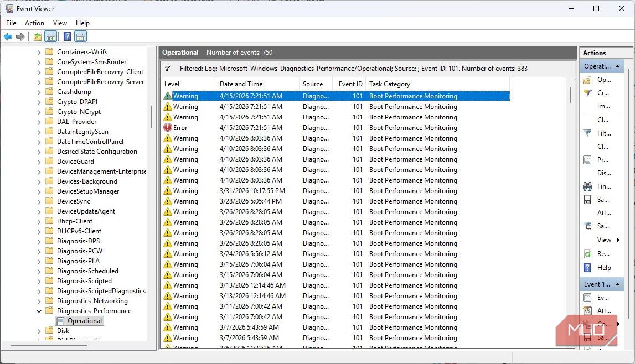Sort by the Date and Time column header
The image size is (635, 364).
[257, 84]
